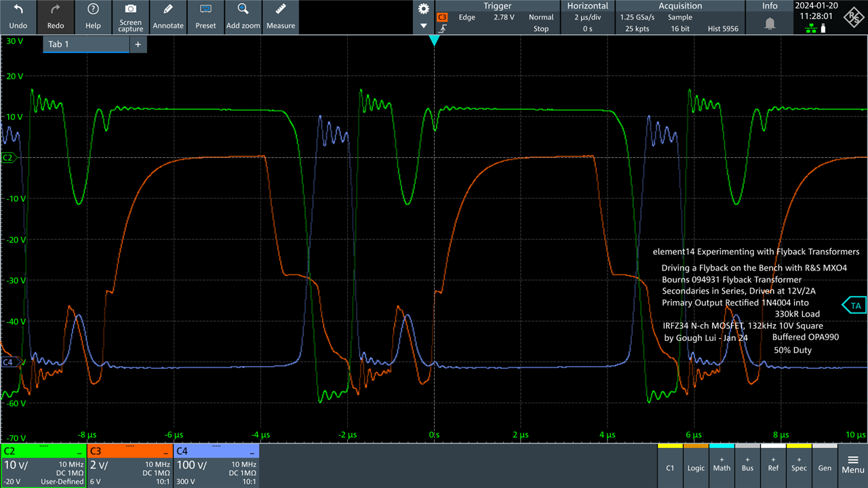Viewport: 868px width, 488px height.
Task: Click the C2 -20 V offset value
Action: click(12, 482)
